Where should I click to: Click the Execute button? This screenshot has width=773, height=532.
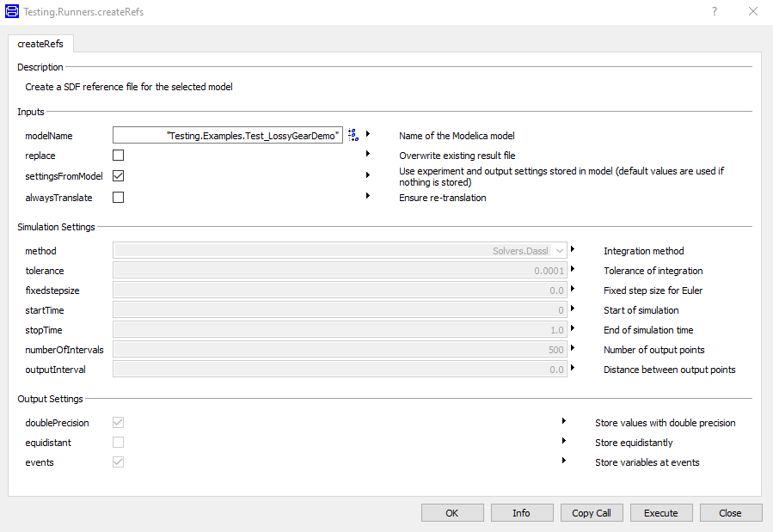point(661,513)
